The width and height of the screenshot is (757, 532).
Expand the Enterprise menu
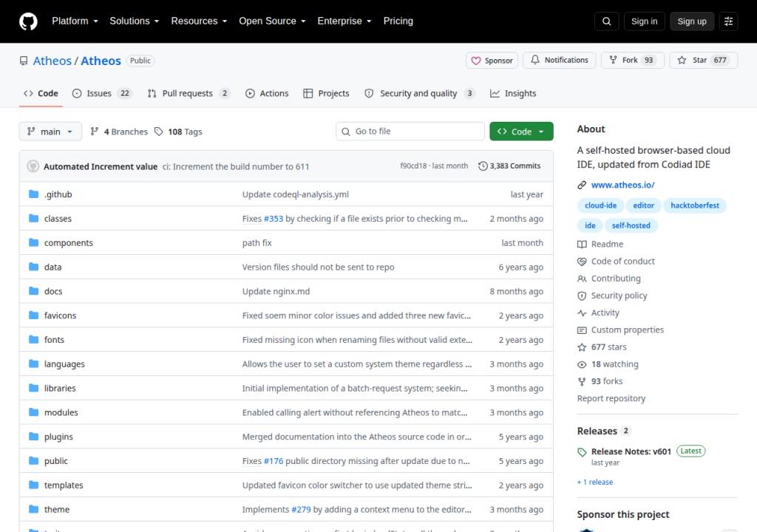click(x=344, y=21)
